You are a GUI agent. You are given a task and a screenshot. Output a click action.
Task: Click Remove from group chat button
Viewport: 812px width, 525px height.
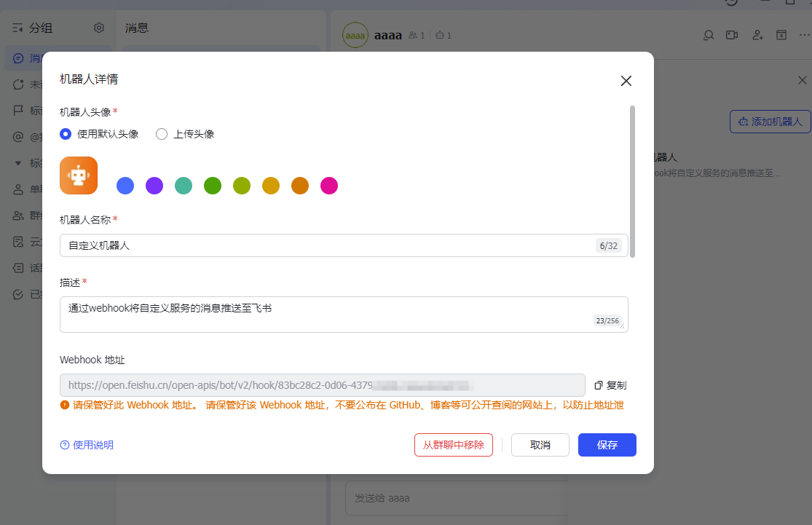pos(453,445)
